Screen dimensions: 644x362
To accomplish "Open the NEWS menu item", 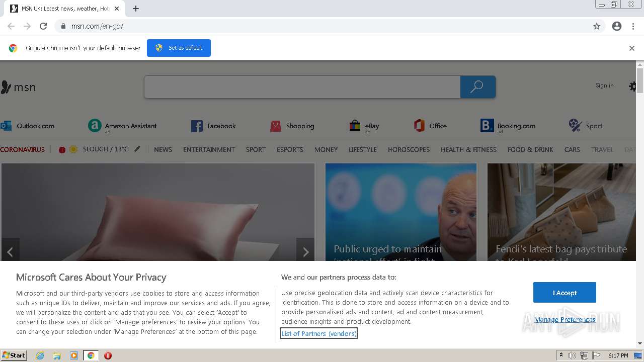I will tap(163, 149).
